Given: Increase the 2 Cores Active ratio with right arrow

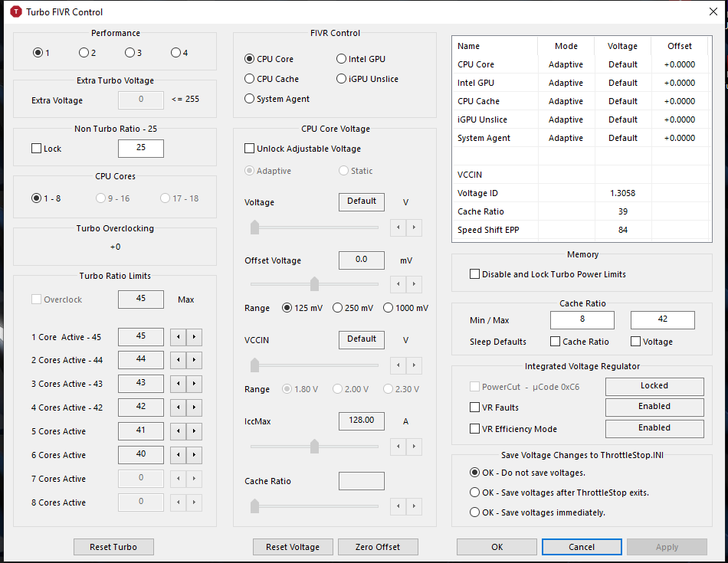Looking at the screenshot, I should pos(194,360).
